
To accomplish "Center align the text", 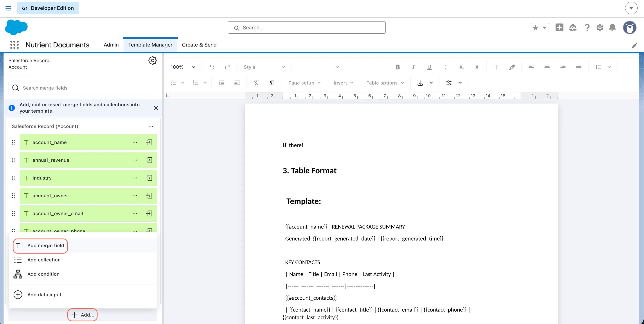I will click(x=547, y=67).
